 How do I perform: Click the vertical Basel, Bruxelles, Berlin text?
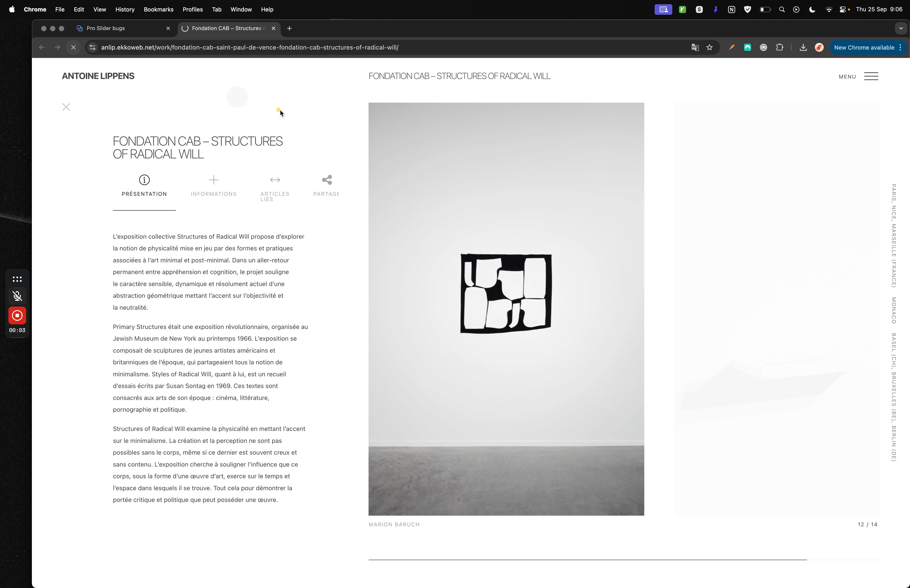pyautogui.click(x=894, y=397)
